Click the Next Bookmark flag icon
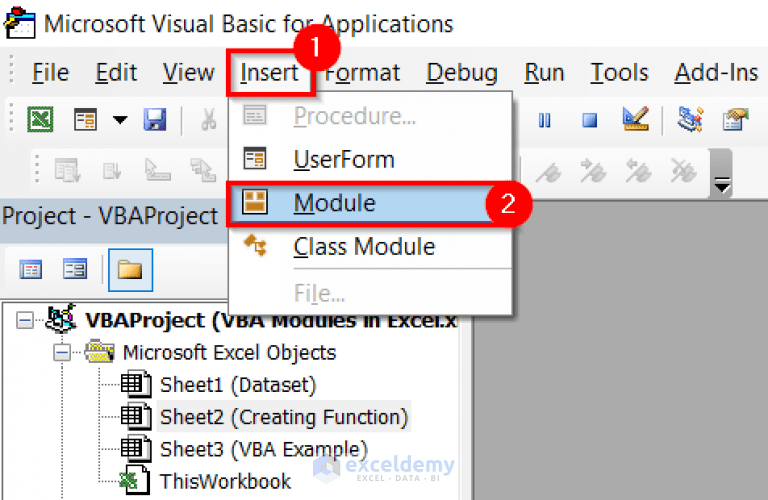Viewport: 768px width, 500px height. (x=593, y=171)
